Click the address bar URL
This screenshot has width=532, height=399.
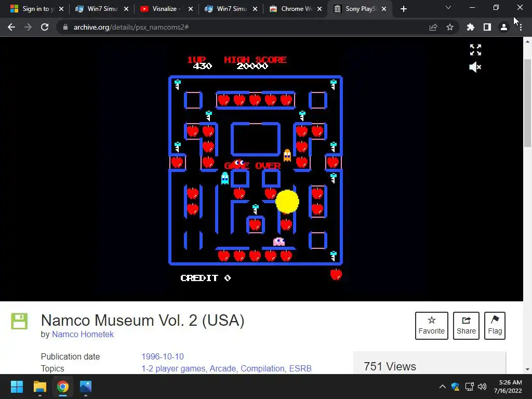(131, 27)
